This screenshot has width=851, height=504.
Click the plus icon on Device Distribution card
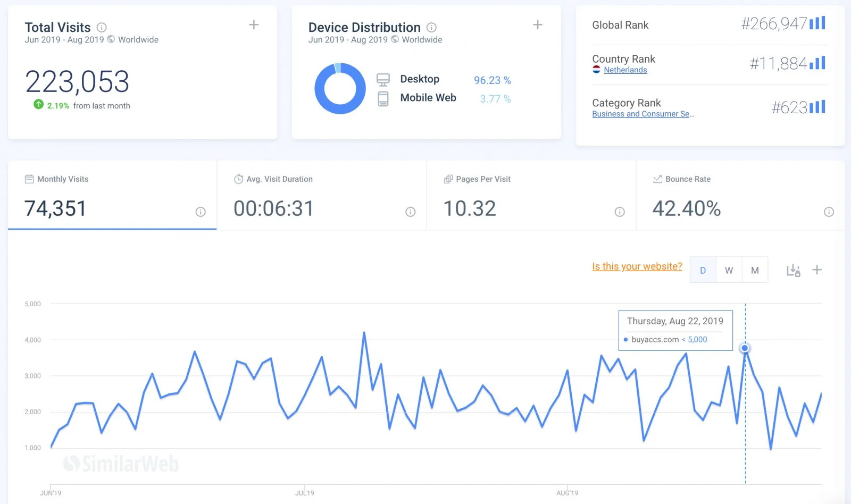tap(538, 24)
